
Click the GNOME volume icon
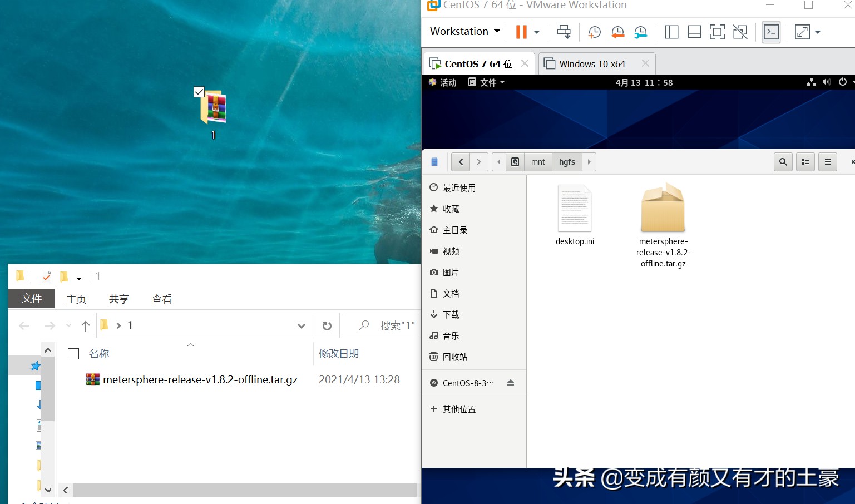point(827,82)
